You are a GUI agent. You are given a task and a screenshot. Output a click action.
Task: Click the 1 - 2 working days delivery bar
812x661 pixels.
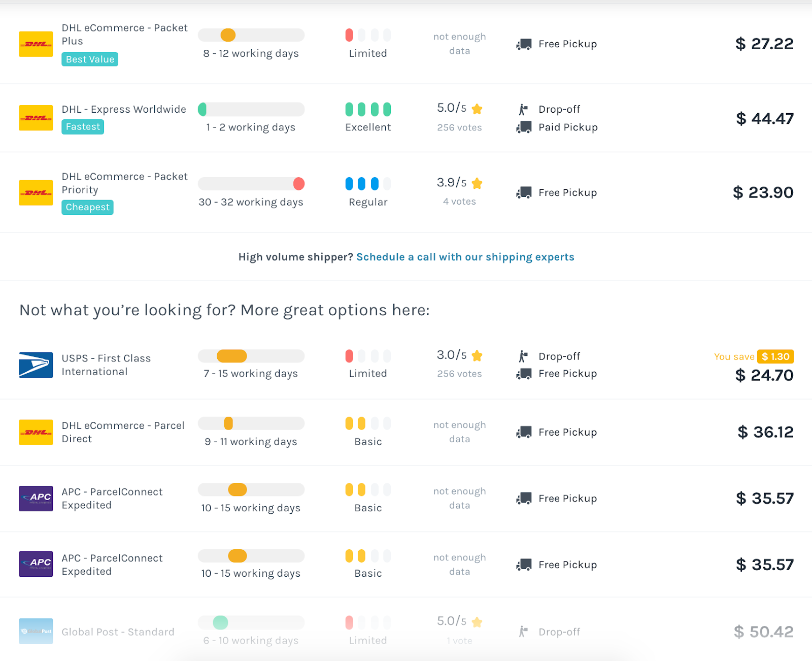[x=251, y=109]
